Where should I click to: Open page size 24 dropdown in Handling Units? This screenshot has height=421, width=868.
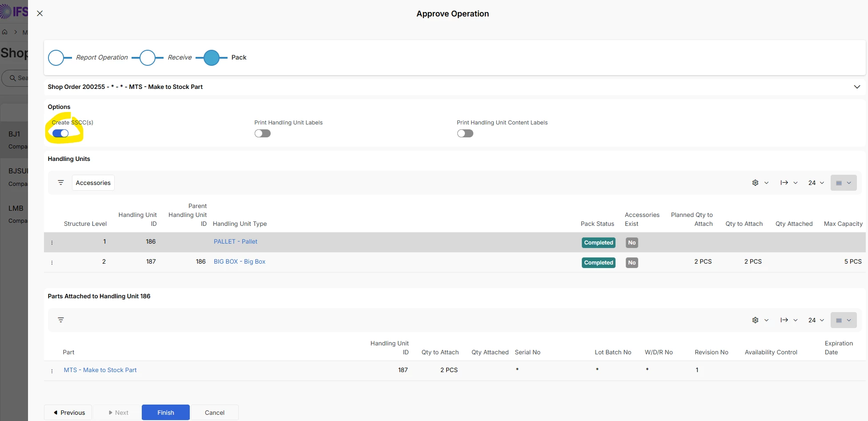[816, 183]
